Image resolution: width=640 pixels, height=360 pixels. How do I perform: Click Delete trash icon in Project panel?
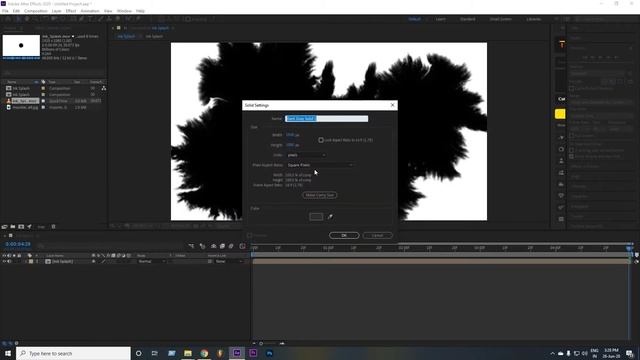pos(53,227)
